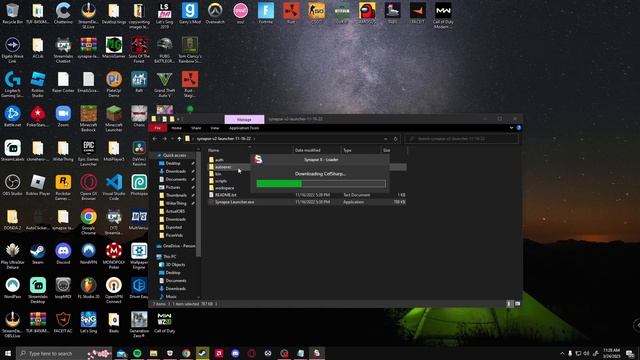Open the Among Us desktop shortcut

pyautogui.click(x=367, y=13)
